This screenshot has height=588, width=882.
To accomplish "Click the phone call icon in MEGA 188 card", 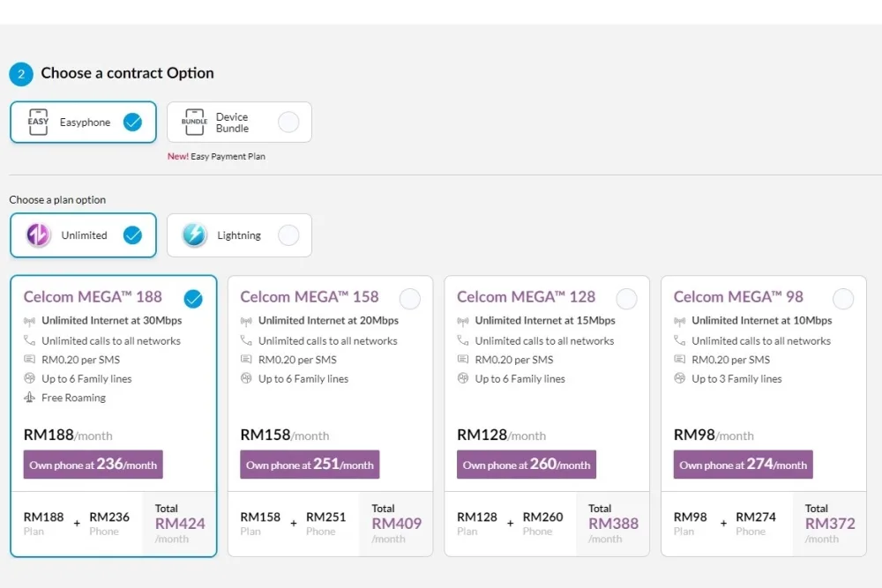I will point(29,340).
